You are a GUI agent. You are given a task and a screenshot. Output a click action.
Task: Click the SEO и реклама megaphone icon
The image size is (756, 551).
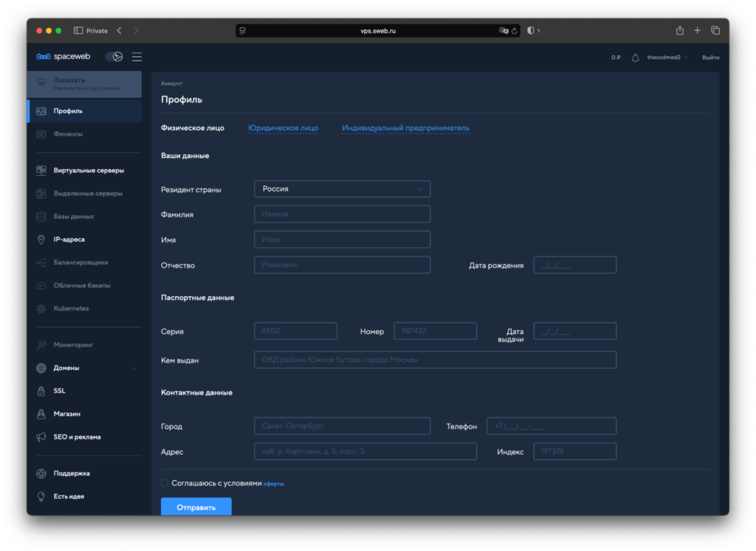tap(41, 437)
